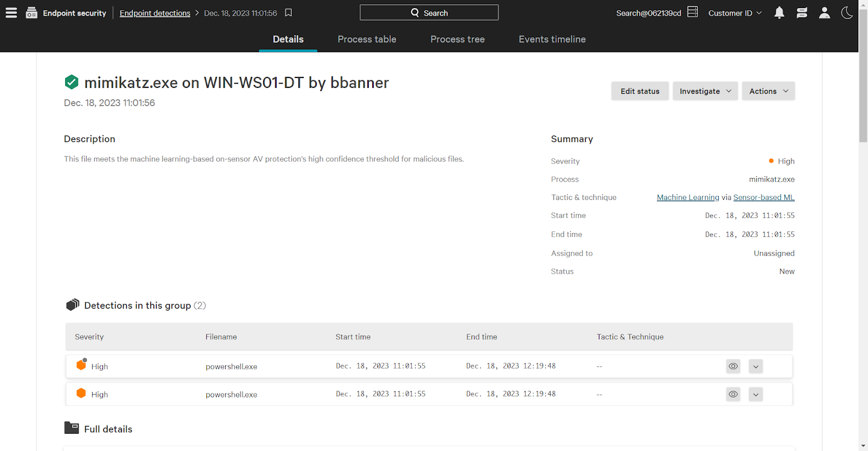
Task: Expand the second powershell.exe detection row
Action: 756,394
